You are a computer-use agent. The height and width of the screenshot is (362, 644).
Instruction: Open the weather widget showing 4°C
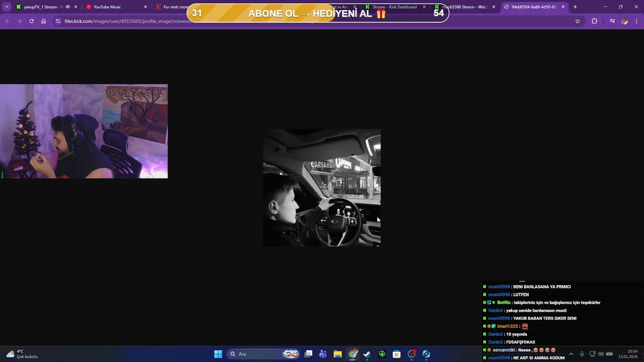click(x=22, y=354)
